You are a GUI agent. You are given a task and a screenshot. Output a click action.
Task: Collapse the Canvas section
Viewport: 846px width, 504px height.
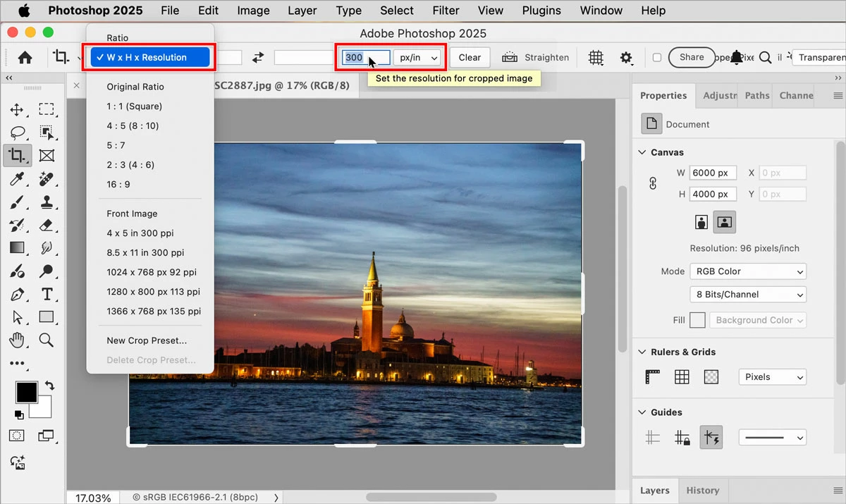[x=642, y=152]
